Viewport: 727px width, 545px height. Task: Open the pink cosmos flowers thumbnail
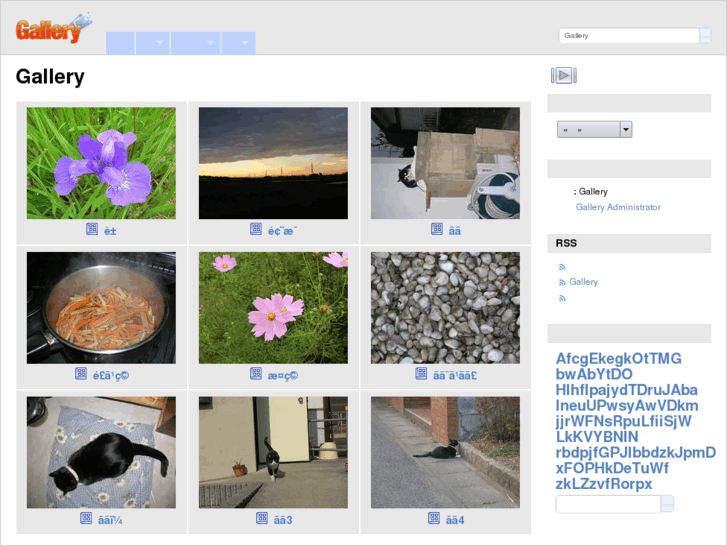tap(273, 308)
